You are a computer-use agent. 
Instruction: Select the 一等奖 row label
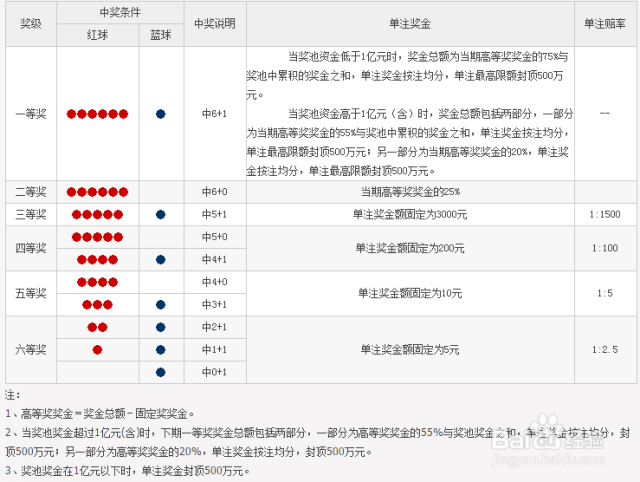click(31, 114)
